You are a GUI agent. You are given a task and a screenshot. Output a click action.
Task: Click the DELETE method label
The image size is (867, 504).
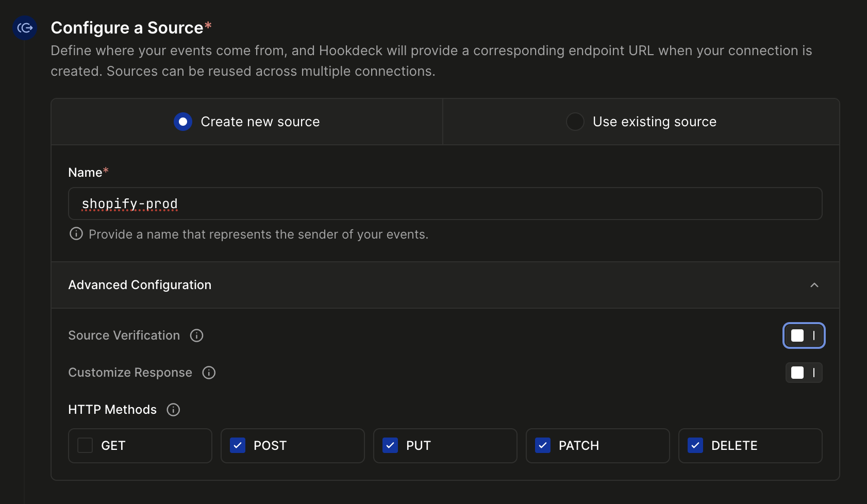734,445
